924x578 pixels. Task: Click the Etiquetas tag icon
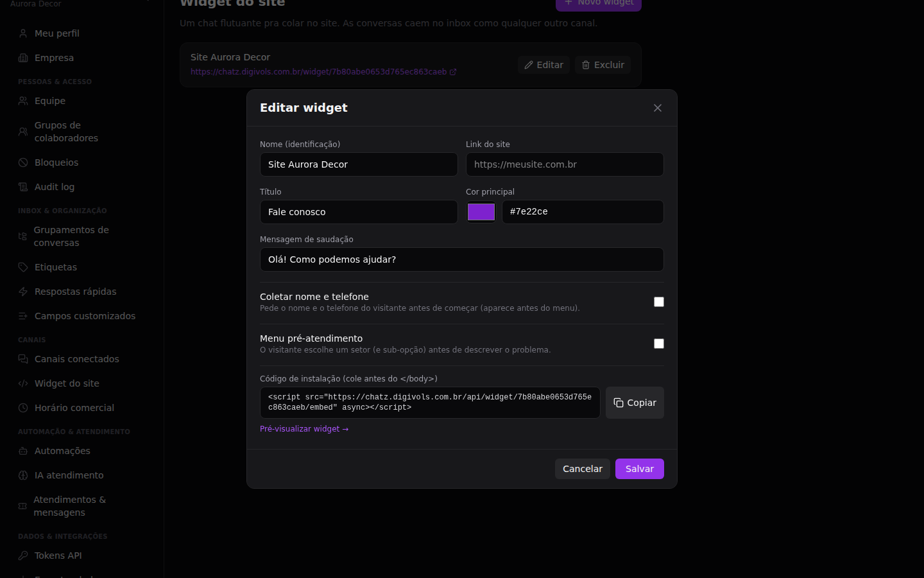pyautogui.click(x=23, y=267)
